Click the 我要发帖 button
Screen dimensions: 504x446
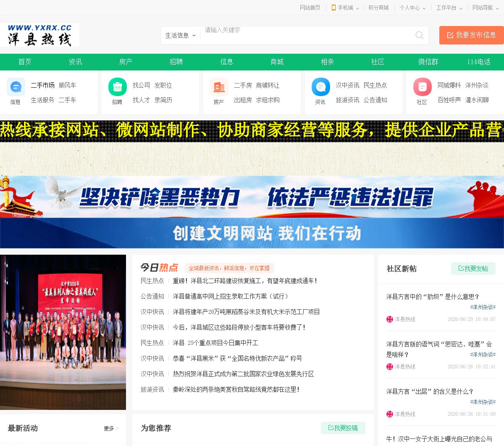[x=473, y=269]
